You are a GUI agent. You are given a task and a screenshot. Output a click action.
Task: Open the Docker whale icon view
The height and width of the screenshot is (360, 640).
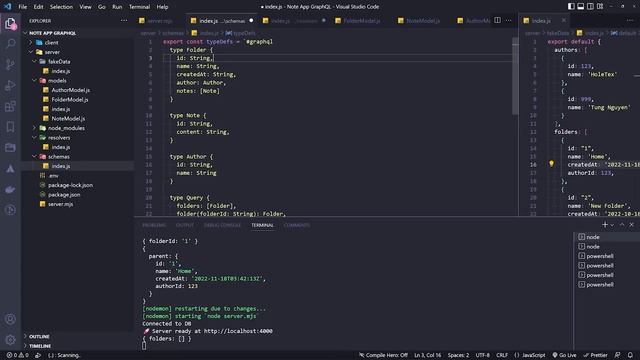pos(10,189)
